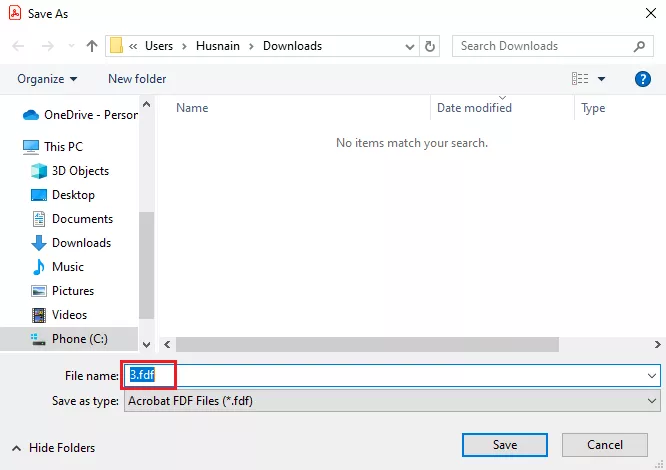Create a New folder
The height and width of the screenshot is (470, 666).
137,79
